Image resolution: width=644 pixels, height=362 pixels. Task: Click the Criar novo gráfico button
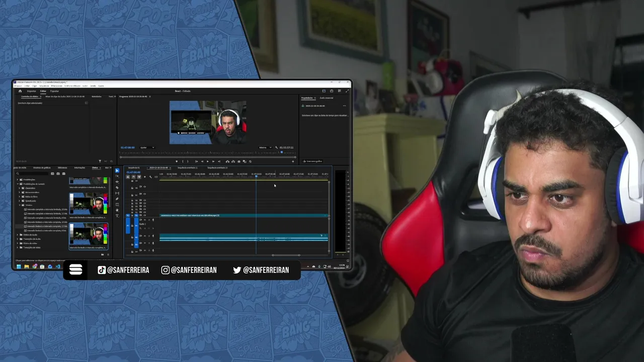(312, 161)
